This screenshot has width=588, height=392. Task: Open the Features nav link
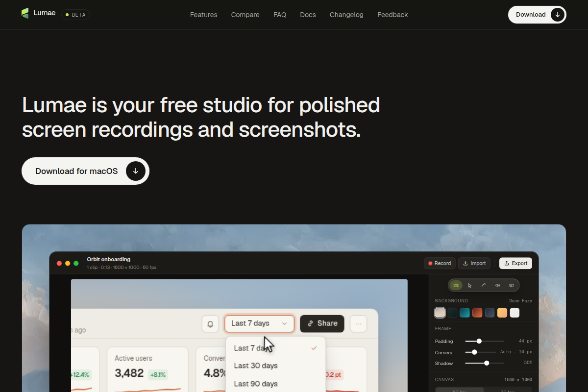click(203, 15)
